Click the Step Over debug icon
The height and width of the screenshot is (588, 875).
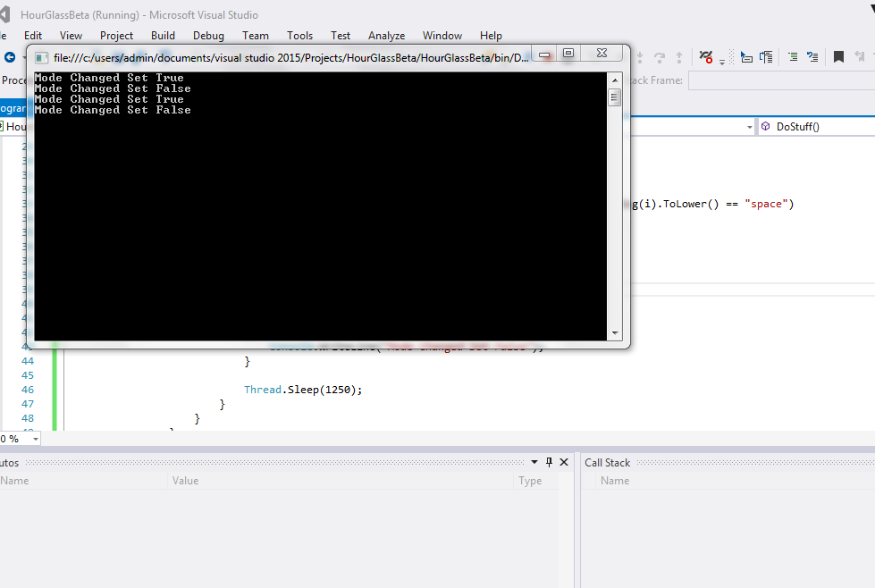[x=660, y=57]
